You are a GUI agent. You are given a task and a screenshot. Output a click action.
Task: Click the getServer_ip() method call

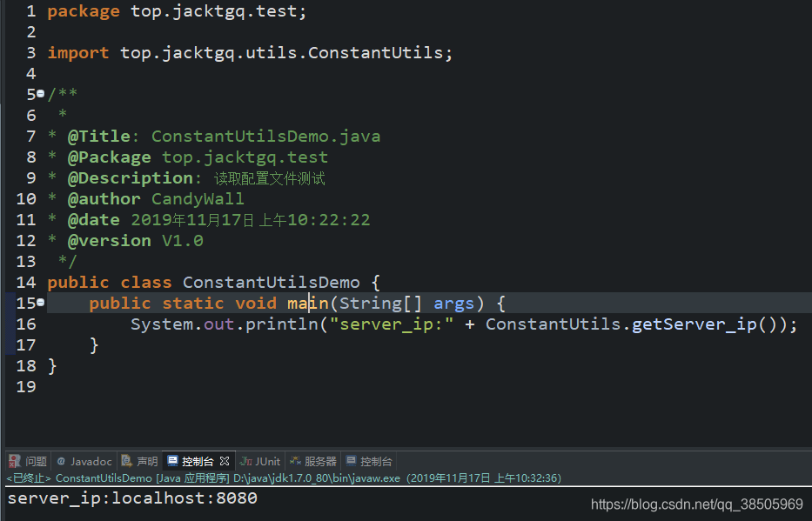tap(709, 324)
